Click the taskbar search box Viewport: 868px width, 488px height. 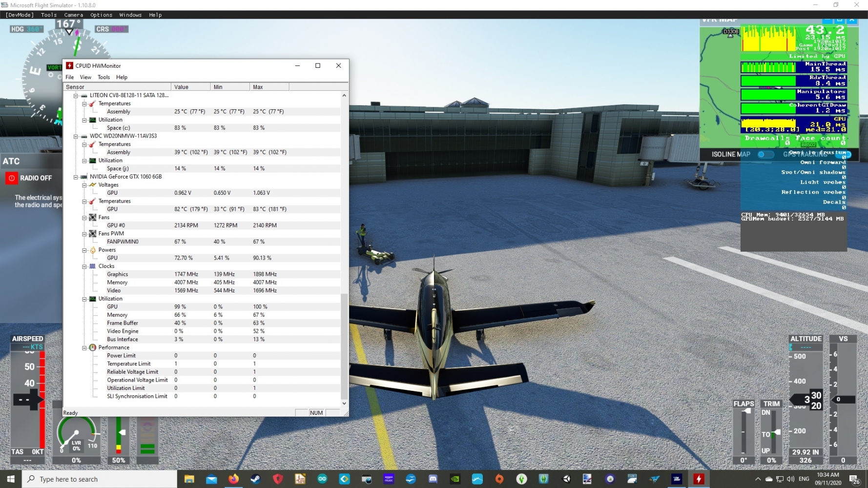click(100, 479)
